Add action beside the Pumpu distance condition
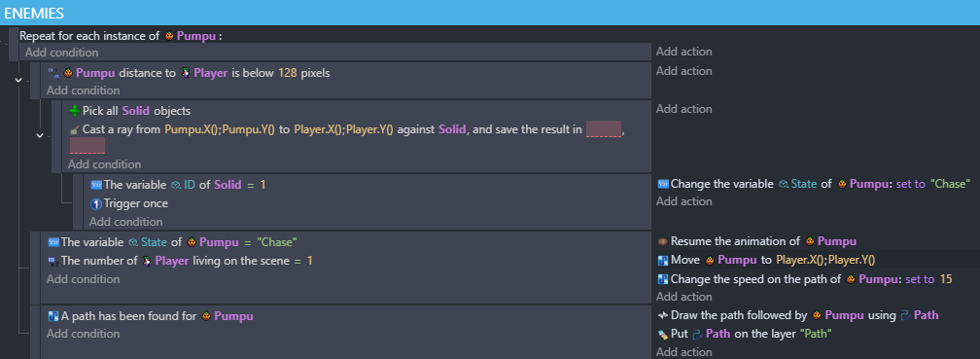 click(683, 71)
